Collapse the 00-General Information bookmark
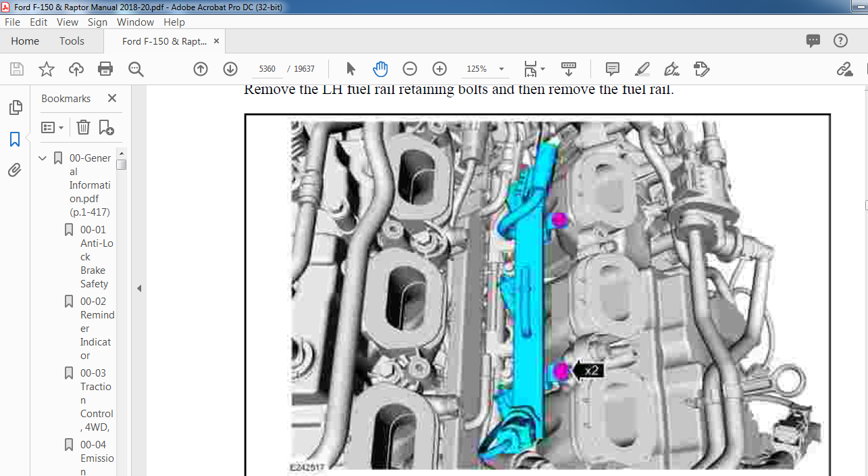The width and height of the screenshot is (868, 476). [x=43, y=158]
